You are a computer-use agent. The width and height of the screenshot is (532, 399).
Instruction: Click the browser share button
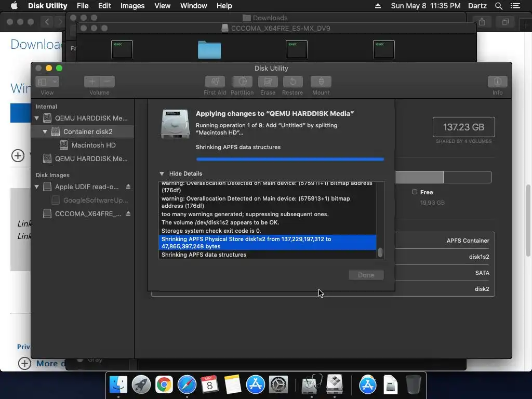tap(482, 22)
